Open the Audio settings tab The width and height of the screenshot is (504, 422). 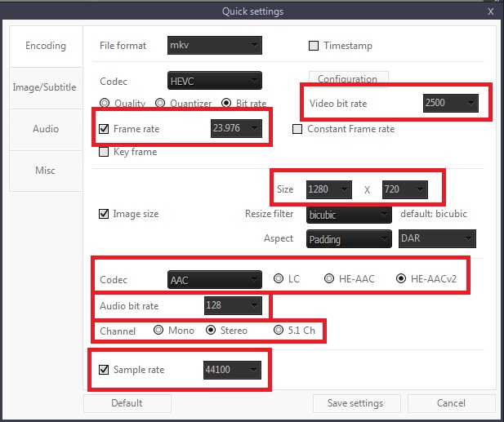click(x=46, y=129)
